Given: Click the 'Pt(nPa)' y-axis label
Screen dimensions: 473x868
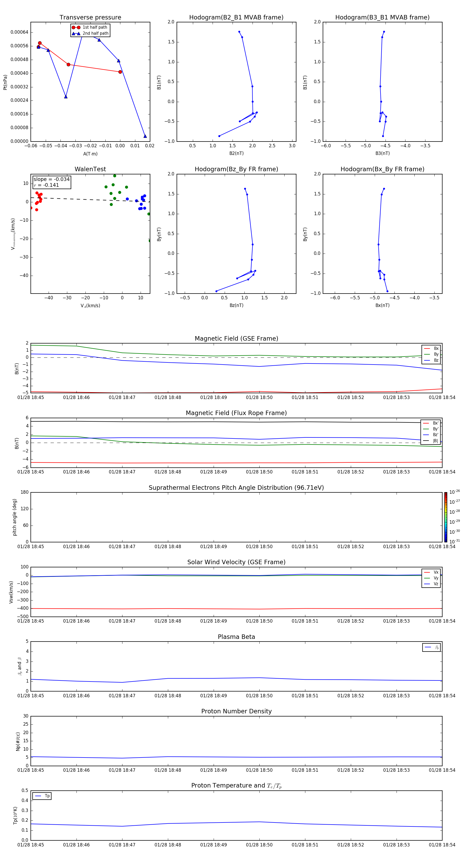Looking at the screenshot, I should [5, 82].
